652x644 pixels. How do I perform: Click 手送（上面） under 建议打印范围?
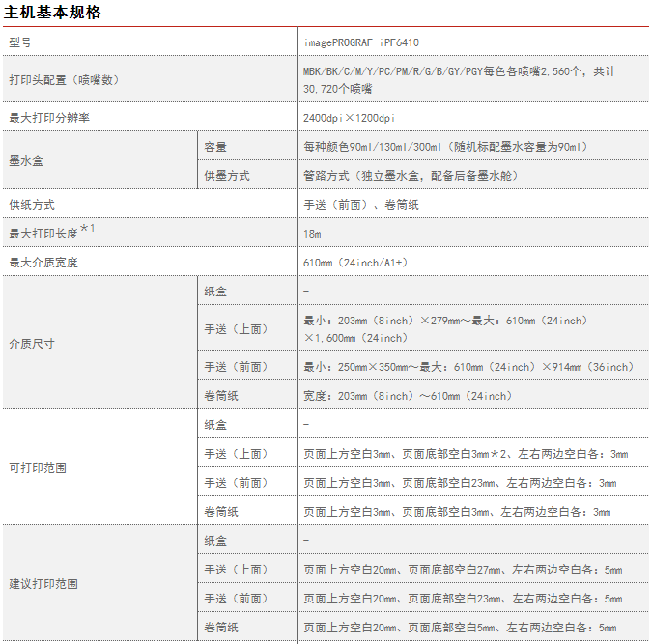point(236,570)
